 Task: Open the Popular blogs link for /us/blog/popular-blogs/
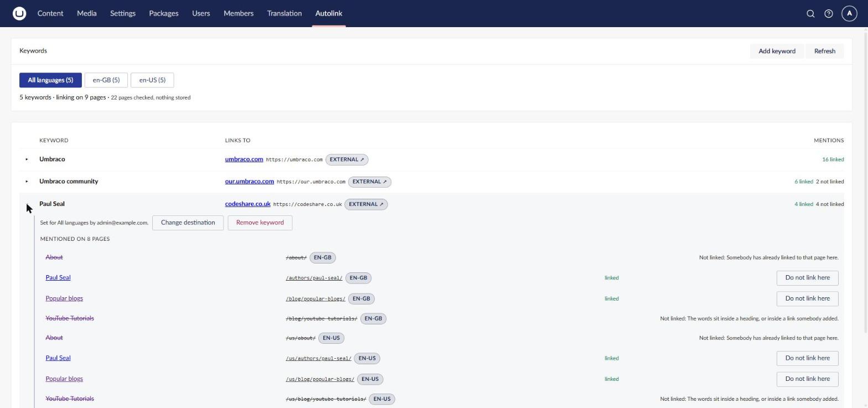[64, 379]
